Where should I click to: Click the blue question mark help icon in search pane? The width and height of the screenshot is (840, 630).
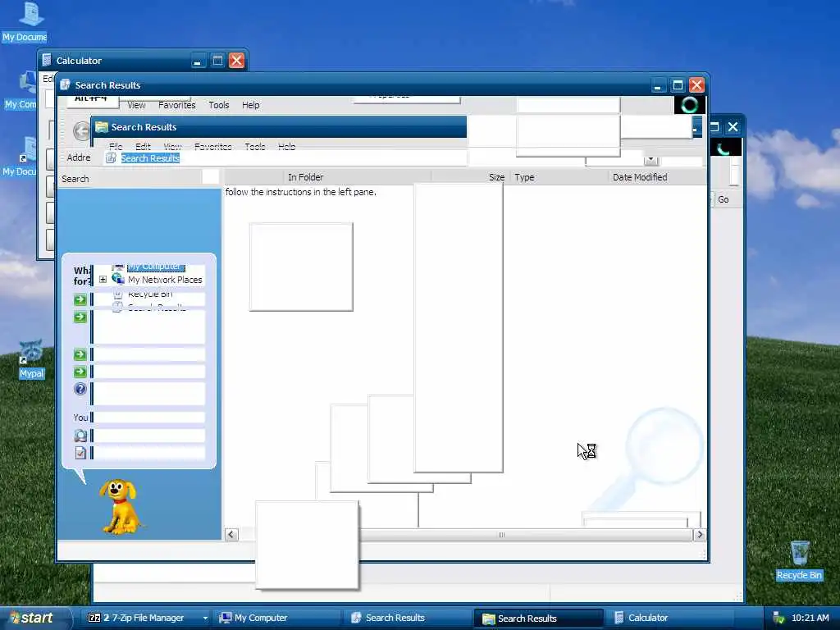point(80,389)
